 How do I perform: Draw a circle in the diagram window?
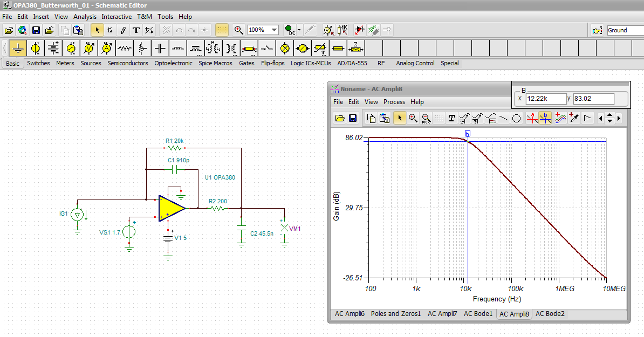click(516, 118)
